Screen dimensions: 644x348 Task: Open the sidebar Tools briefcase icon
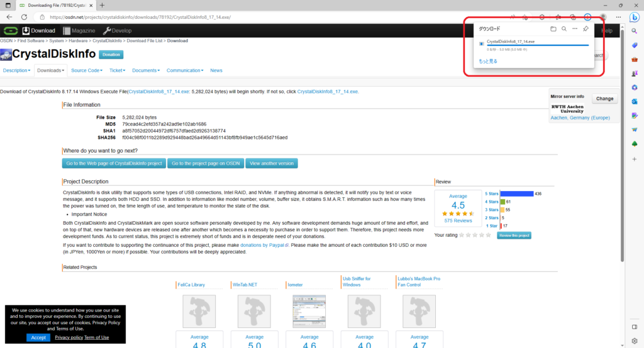[635, 60]
